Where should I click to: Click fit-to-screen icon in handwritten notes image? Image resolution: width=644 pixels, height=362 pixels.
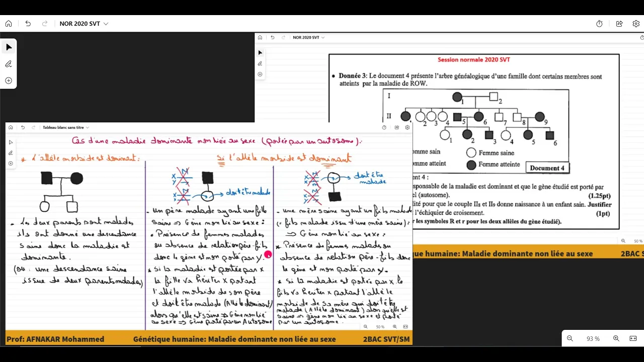(406, 326)
